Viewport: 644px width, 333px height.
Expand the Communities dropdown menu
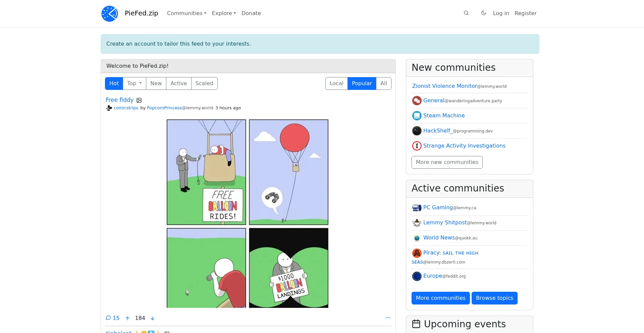pos(186,13)
